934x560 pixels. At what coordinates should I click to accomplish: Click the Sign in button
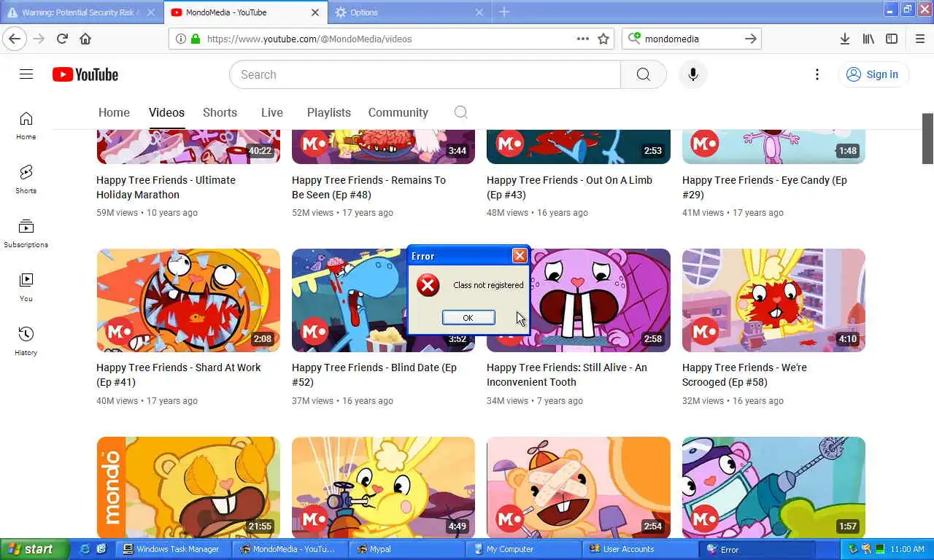tap(873, 74)
